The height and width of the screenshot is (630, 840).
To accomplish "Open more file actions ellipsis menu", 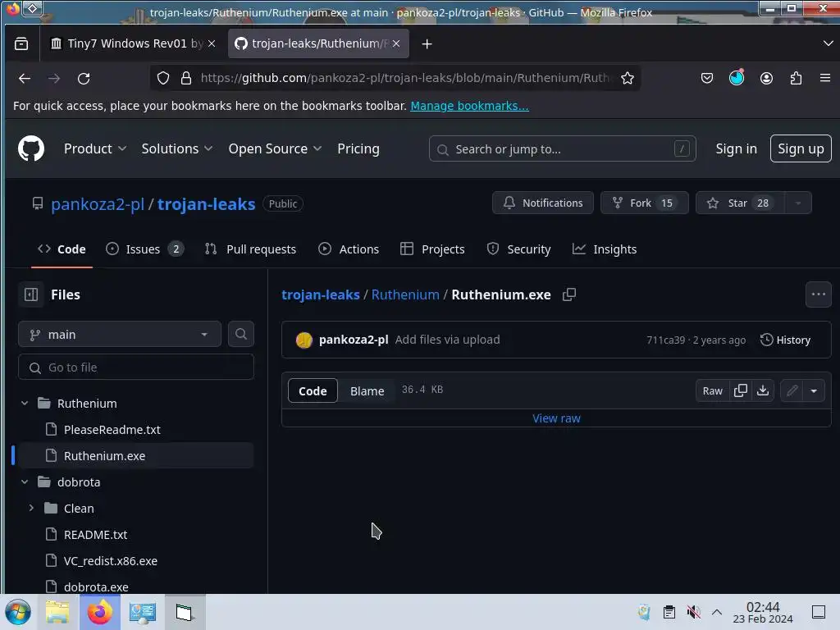I will click(819, 294).
